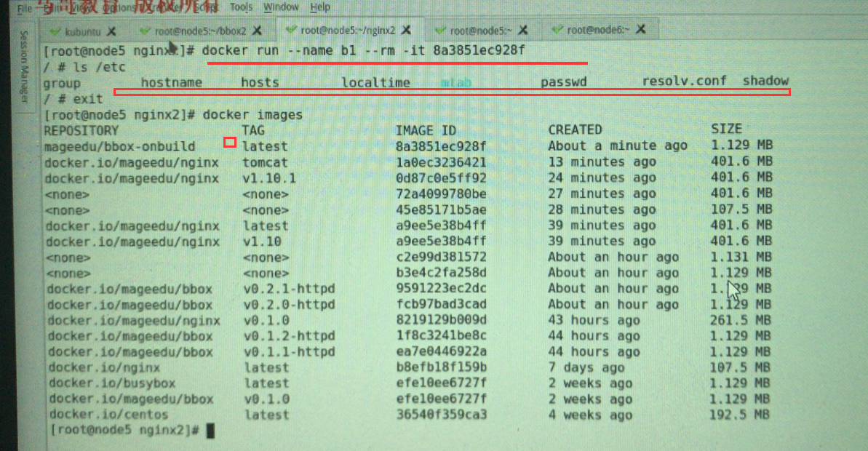Click the terminal prompt cursor on last line

tap(210, 431)
